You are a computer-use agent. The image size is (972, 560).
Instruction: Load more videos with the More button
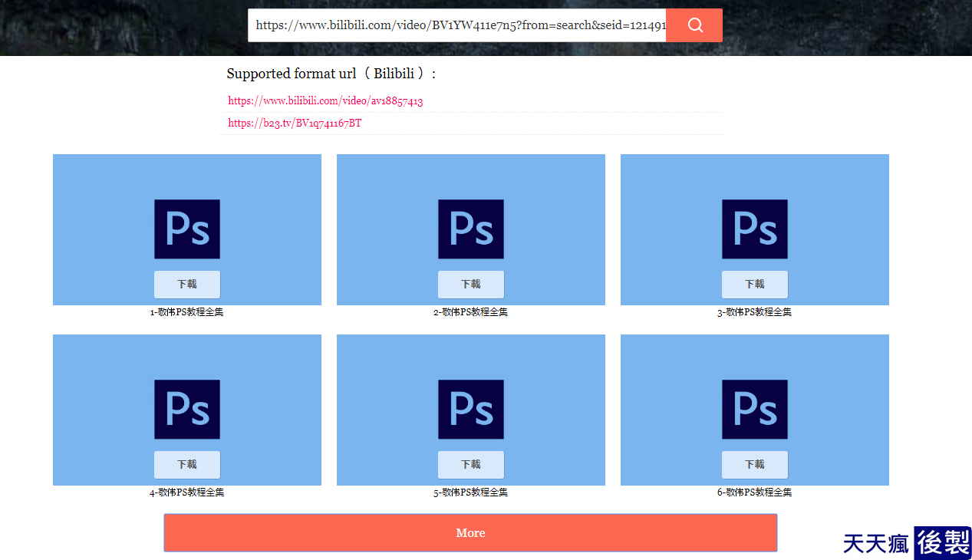pos(470,532)
